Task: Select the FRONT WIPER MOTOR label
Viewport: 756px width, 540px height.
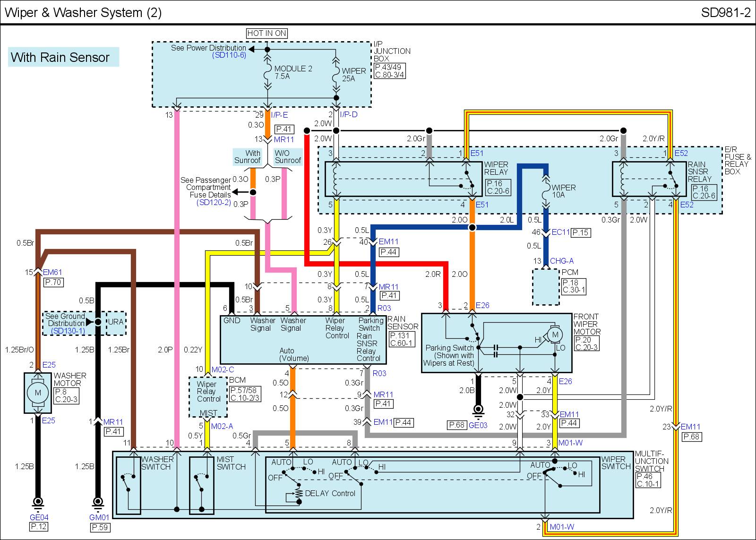Action: pyautogui.click(x=587, y=324)
